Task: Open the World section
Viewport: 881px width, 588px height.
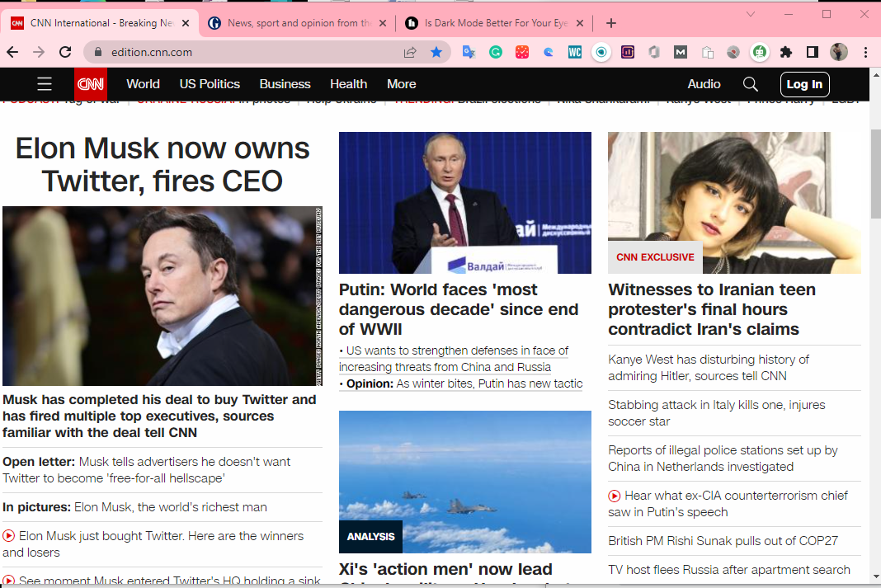Action: coord(143,84)
